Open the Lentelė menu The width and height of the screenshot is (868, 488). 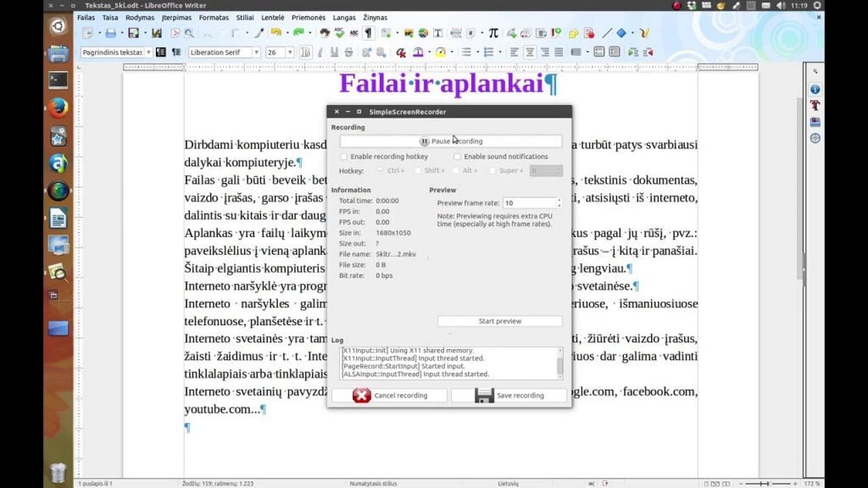pyautogui.click(x=272, y=18)
